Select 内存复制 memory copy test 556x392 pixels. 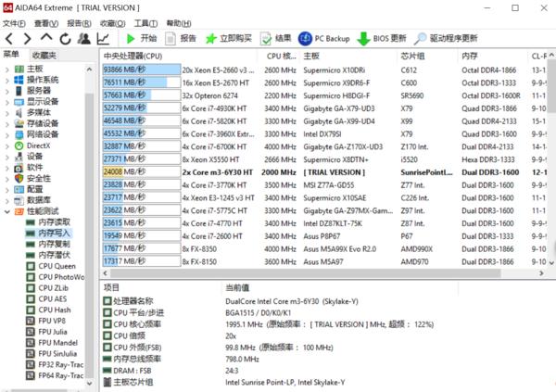[x=48, y=244]
